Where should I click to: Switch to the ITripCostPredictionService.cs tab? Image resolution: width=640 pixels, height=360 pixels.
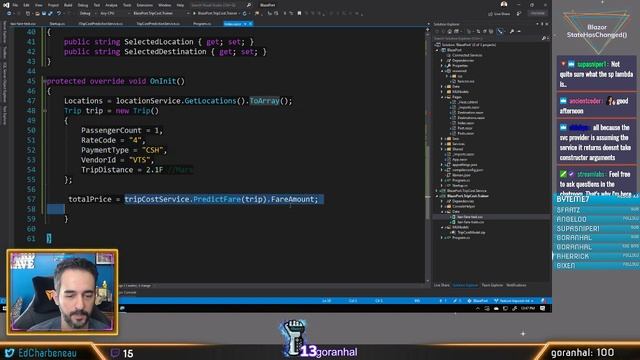(x=101, y=24)
